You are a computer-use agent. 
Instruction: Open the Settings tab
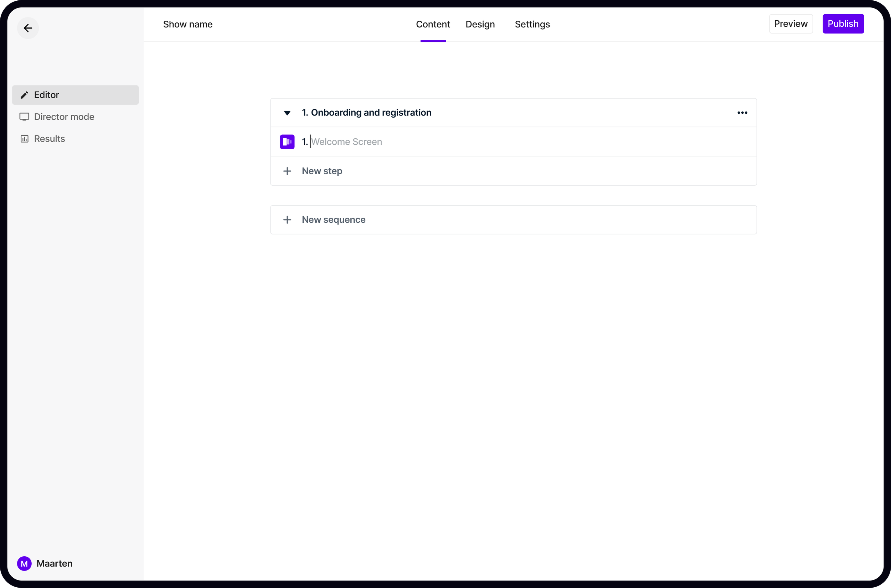[x=532, y=24]
